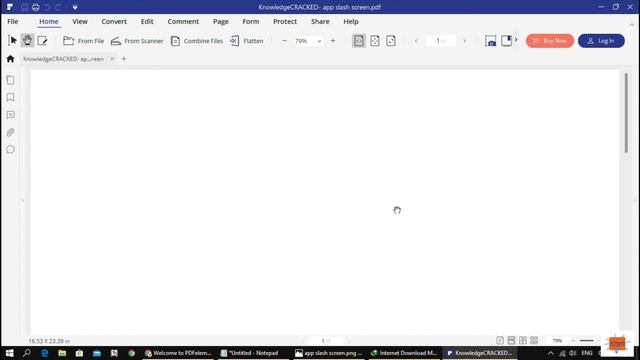The image size is (640, 360).
Task: Open zoom percentage dropdown
Action: coord(319,41)
